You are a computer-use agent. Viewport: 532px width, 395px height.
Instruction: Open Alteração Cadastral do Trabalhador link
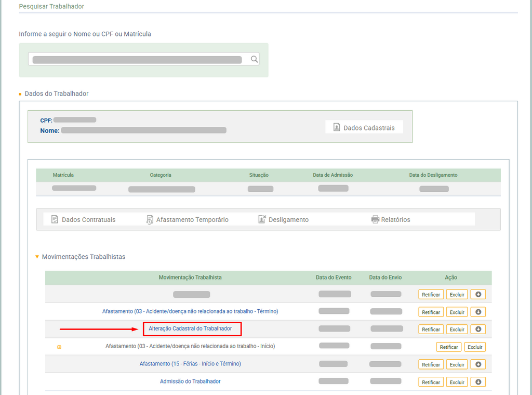click(190, 328)
